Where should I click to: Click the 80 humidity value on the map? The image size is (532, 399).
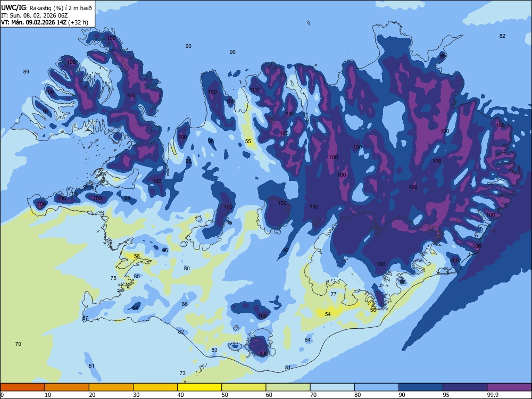tap(187, 268)
